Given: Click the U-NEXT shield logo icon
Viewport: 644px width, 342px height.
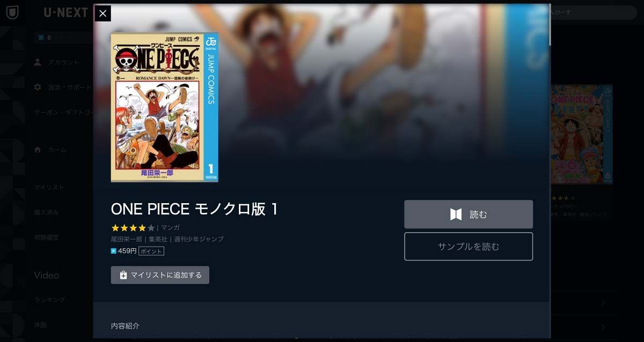Looking at the screenshot, I should coord(12,12).
